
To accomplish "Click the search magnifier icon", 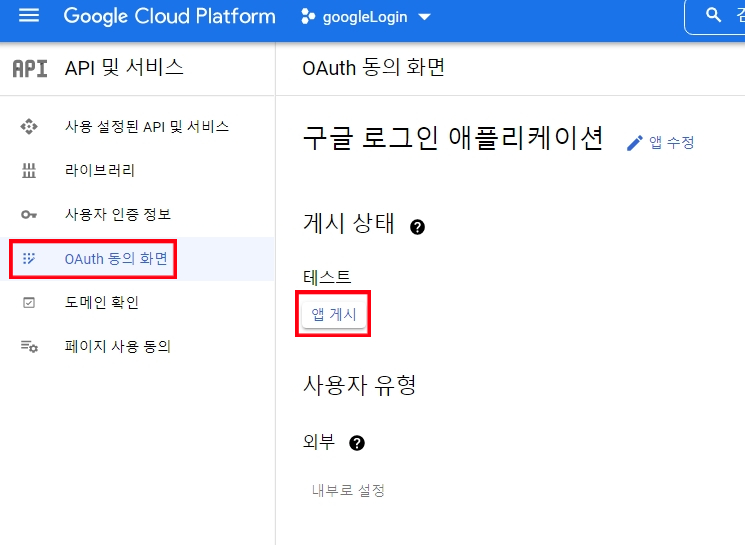I will 713,16.
